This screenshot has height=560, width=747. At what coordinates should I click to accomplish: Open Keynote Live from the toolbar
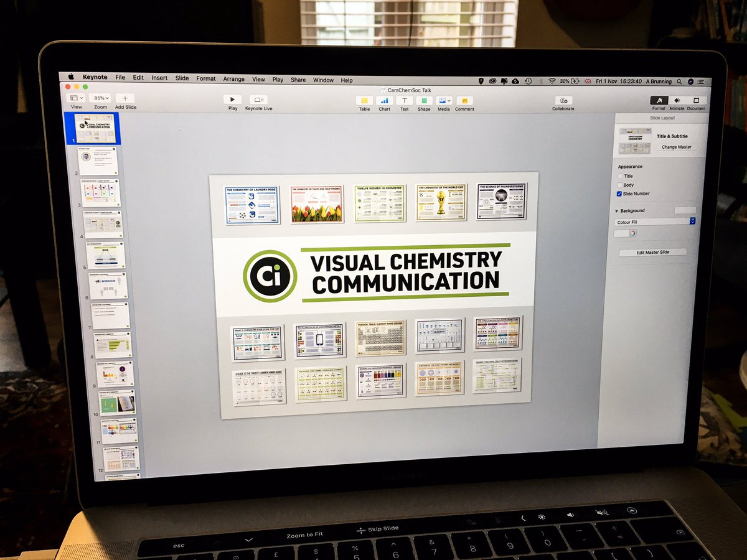pyautogui.click(x=258, y=100)
